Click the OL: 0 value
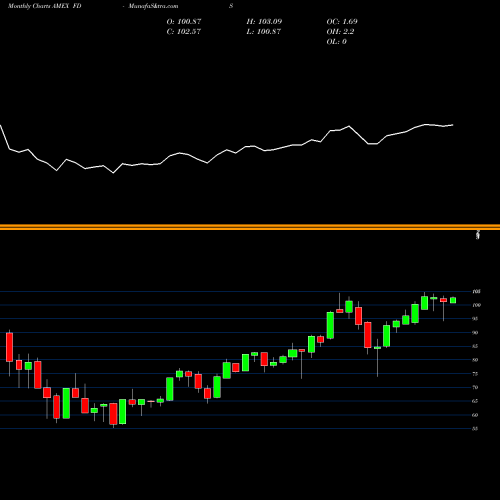Screen dimensions: 500x500 tap(336, 42)
